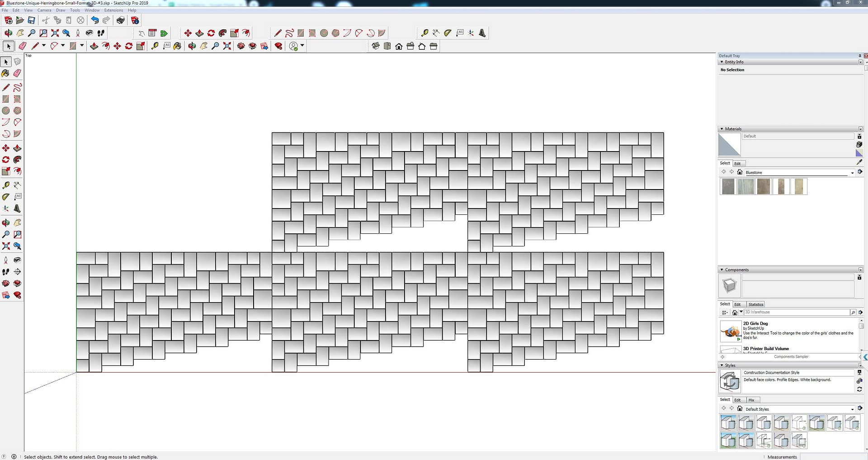Image resolution: width=868 pixels, height=460 pixels.
Task: Switch to Mix tab in Styles
Action: [x=751, y=400]
